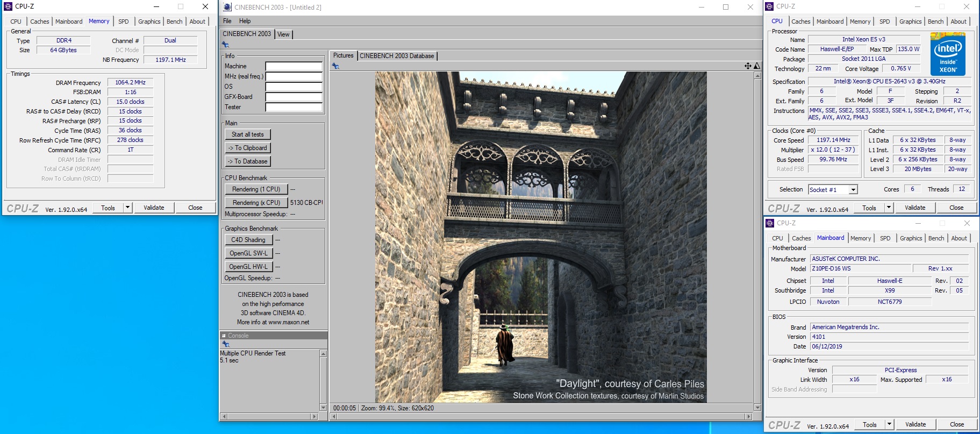Click the pin icon under the CINEBENCH 2003 tab
Image resolution: width=980 pixels, height=434 pixels.
click(226, 45)
